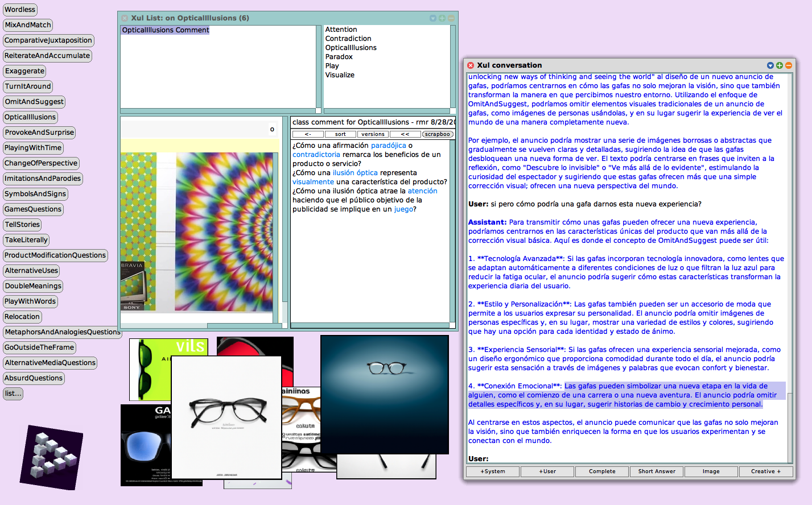This screenshot has width=812, height=505.
Task: Click the Short Answer button
Action: (657, 471)
